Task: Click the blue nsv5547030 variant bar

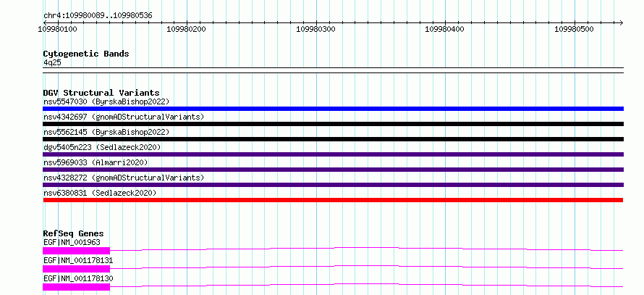Action: [x=333, y=109]
